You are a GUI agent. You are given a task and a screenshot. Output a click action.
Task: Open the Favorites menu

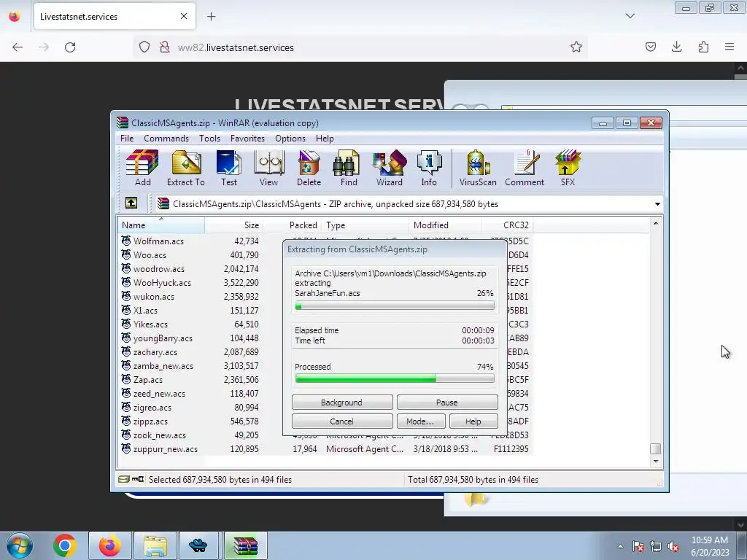pos(247,139)
